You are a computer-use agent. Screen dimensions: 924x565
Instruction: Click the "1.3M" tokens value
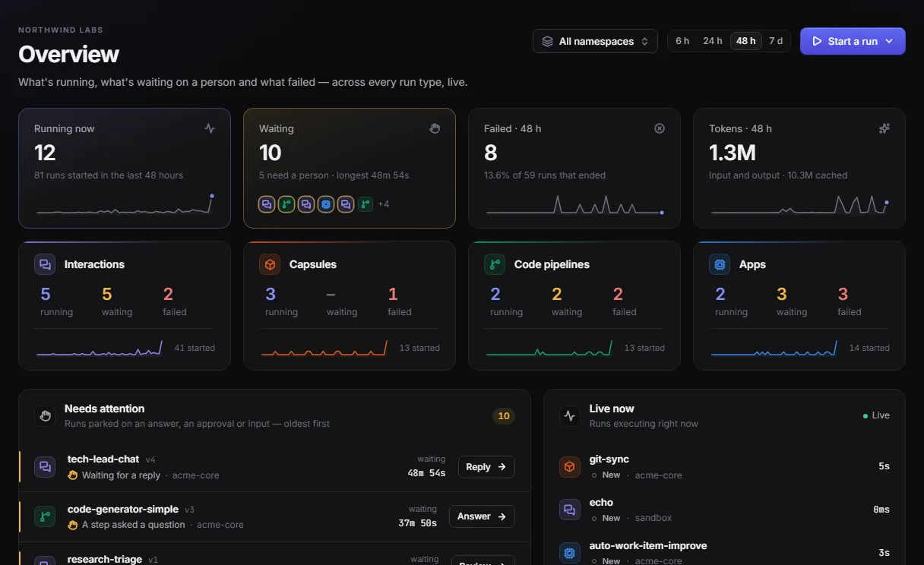pyautogui.click(x=733, y=153)
